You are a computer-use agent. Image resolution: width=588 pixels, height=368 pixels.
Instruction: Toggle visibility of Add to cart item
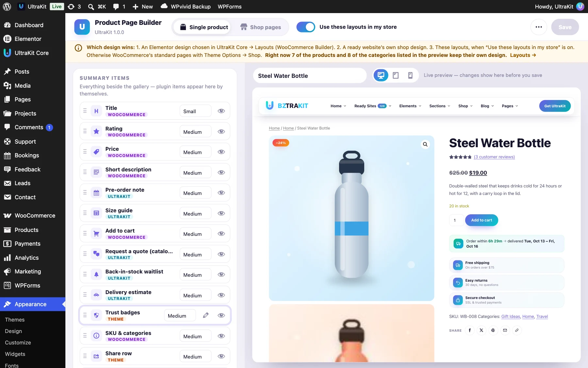tap(221, 234)
